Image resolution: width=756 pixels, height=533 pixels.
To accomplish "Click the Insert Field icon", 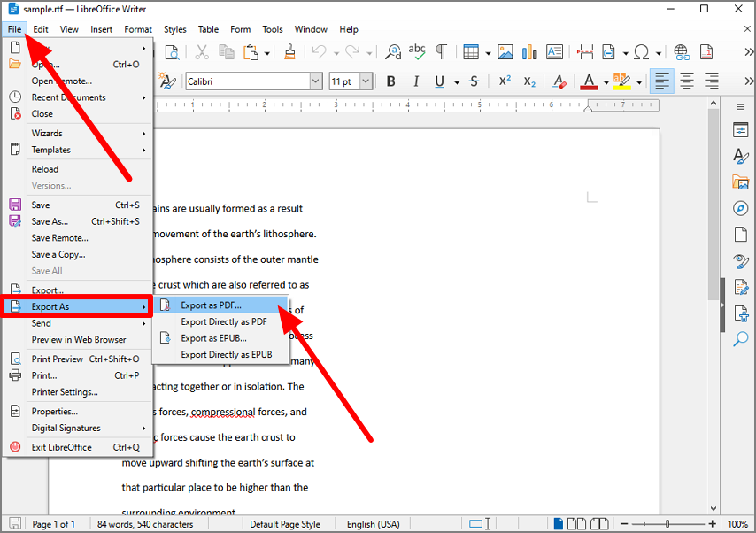I will (x=609, y=52).
